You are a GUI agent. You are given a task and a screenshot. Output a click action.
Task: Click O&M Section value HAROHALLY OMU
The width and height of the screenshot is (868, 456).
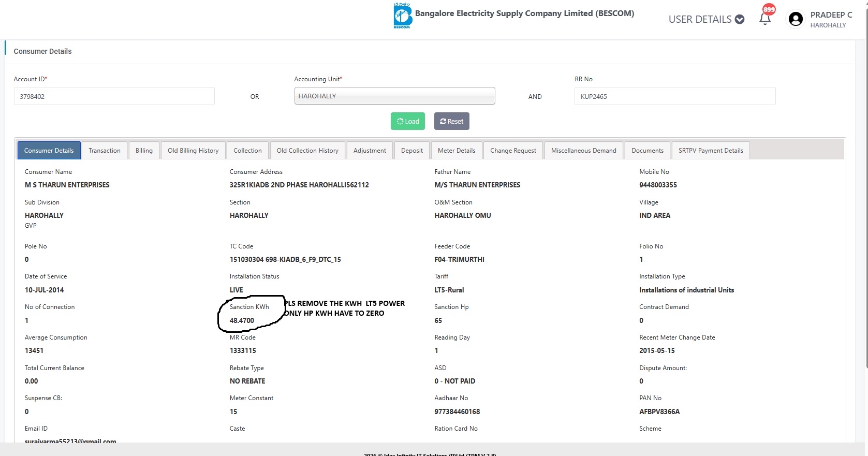[x=463, y=215]
